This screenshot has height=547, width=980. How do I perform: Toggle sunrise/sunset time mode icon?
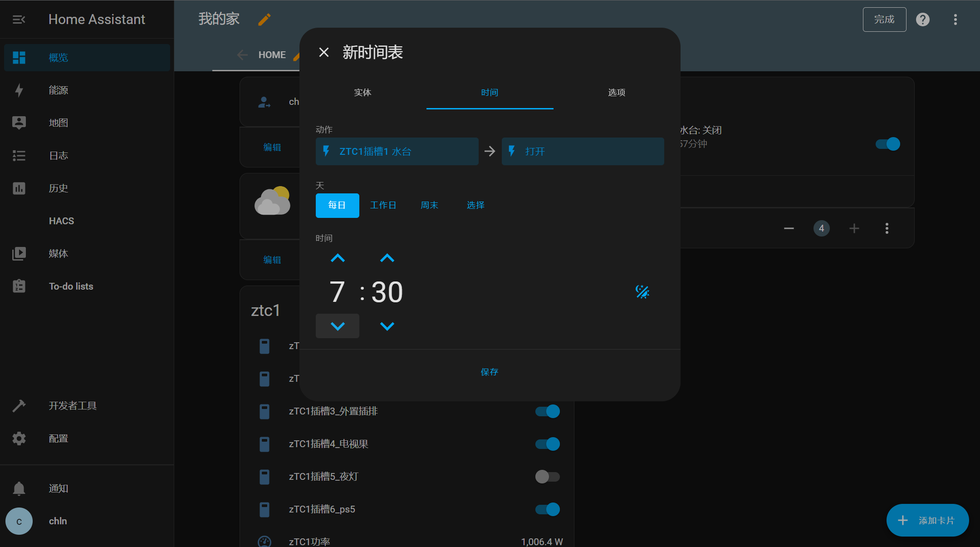point(642,291)
